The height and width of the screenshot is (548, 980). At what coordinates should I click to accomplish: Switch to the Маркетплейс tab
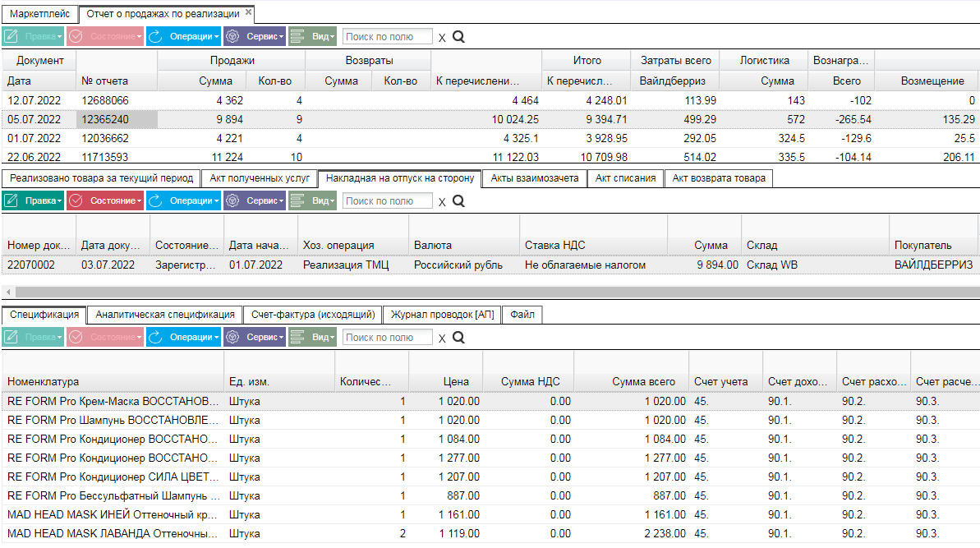[40, 14]
